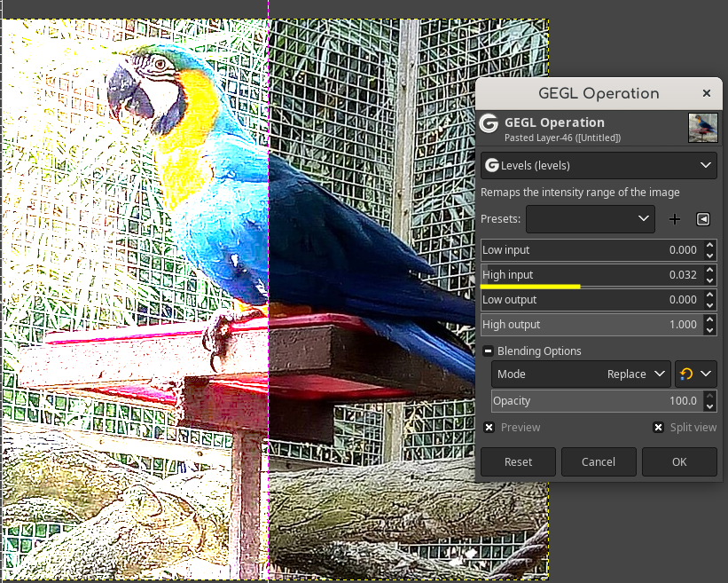
Task: Confirm the operation with OK
Action: tap(679, 461)
